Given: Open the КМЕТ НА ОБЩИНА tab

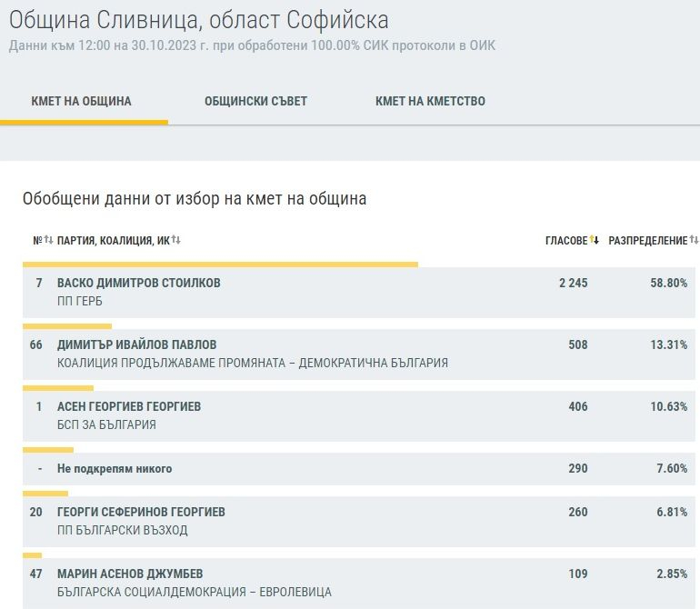Looking at the screenshot, I should click(81, 102).
